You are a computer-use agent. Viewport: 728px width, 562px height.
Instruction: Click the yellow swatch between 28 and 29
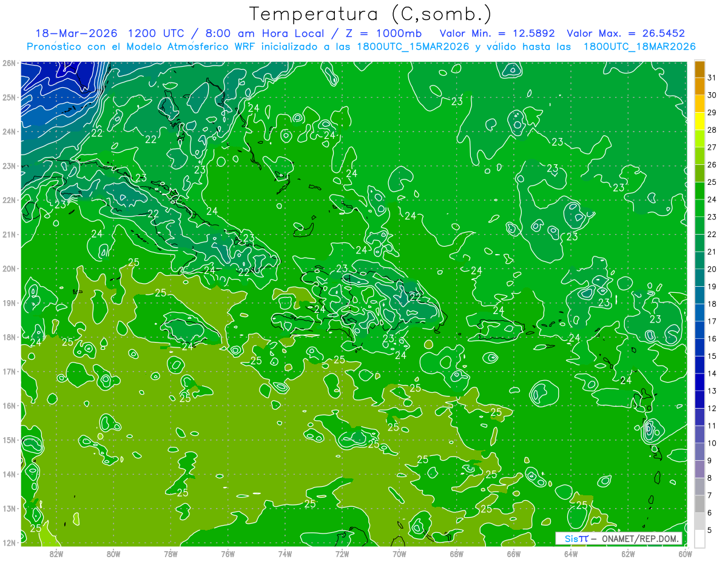click(700, 121)
